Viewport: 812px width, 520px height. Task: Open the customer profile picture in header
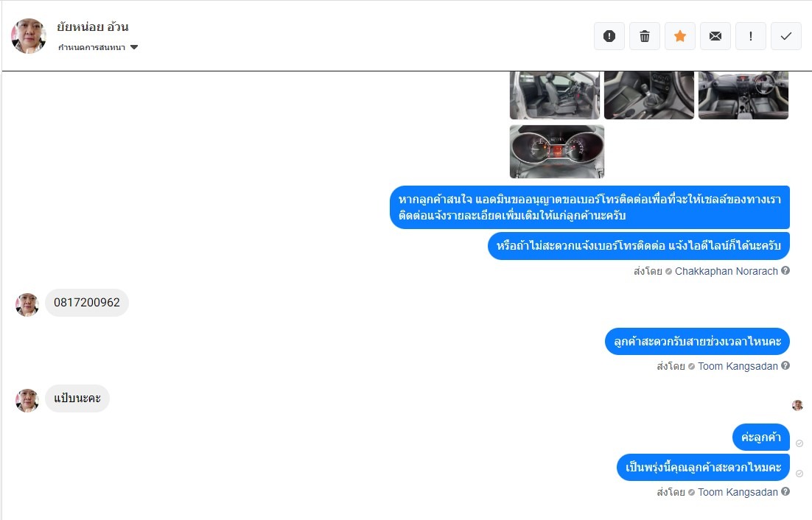[29, 35]
